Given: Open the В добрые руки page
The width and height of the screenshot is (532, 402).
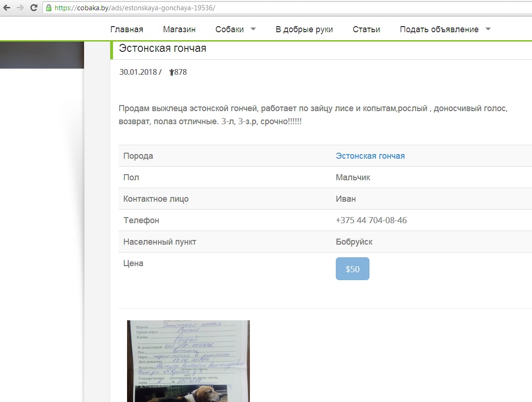Looking at the screenshot, I should coord(304,29).
